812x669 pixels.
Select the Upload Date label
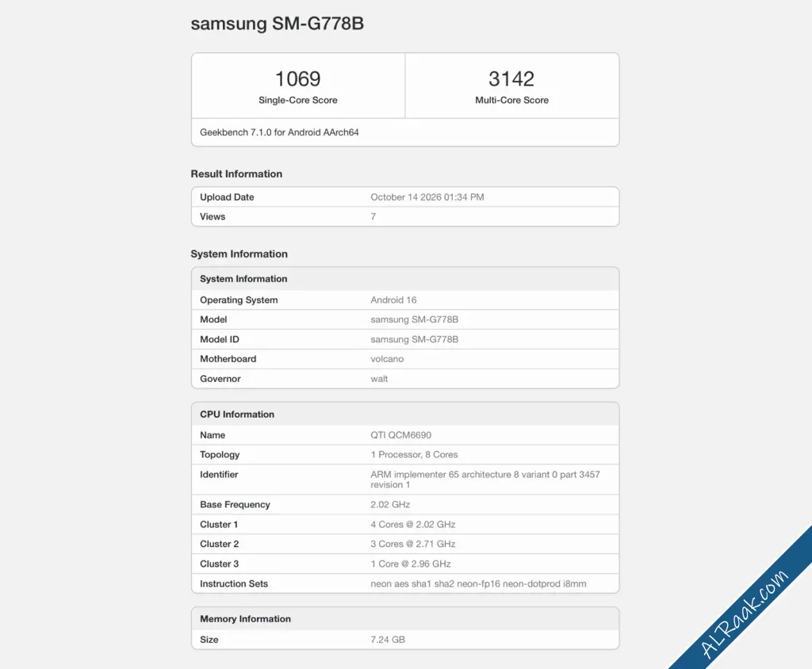pos(227,197)
